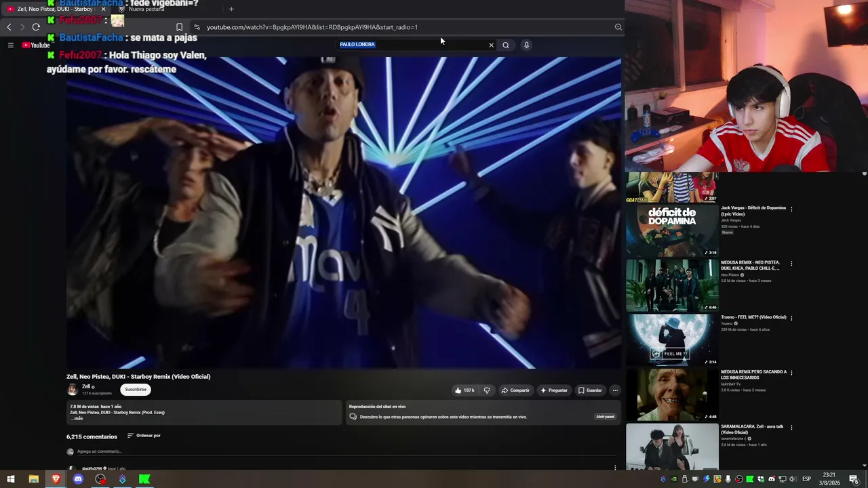
Task: Close the Zell Starboy browser tab
Action: point(103,9)
